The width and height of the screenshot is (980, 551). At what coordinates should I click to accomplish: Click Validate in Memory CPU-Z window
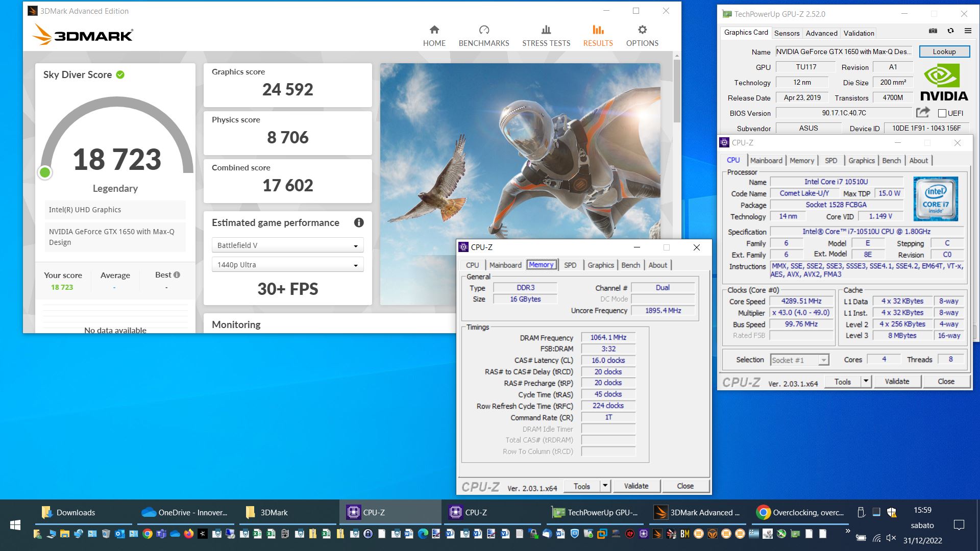click(x=636, y=486)
